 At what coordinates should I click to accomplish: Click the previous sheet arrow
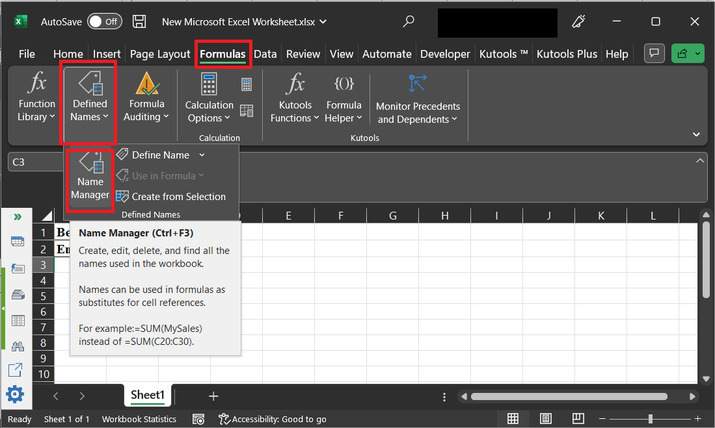click(x=56, y=396)
